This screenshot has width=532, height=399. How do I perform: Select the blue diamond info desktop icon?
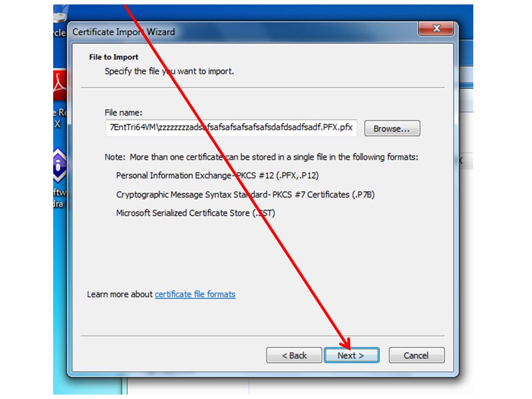59,166
